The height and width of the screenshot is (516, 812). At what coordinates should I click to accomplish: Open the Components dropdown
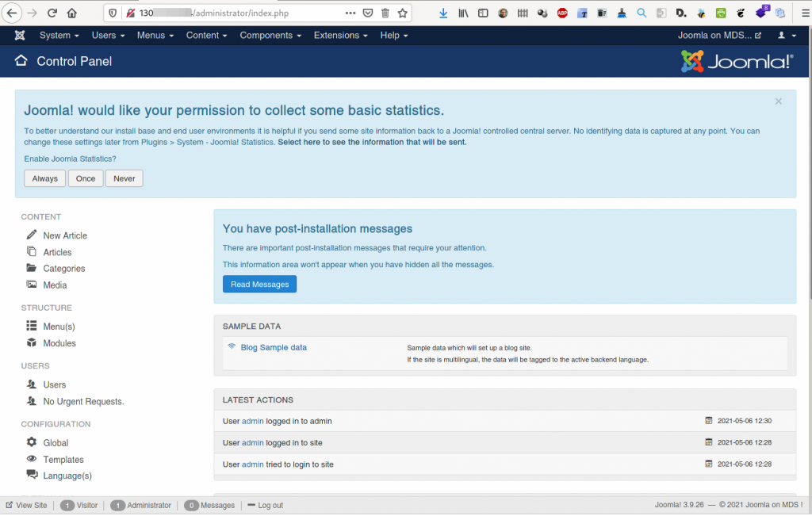point(270,35)
